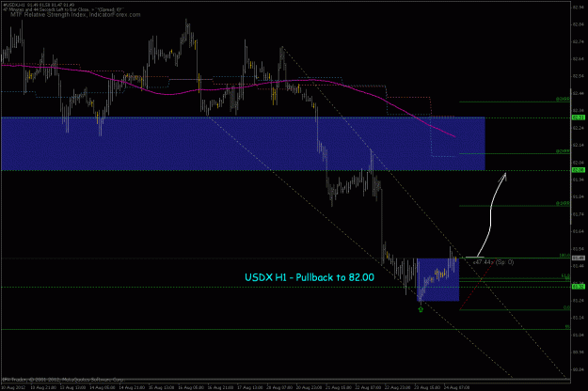Select the green up-arrow marker under the low

coord(421,309)
